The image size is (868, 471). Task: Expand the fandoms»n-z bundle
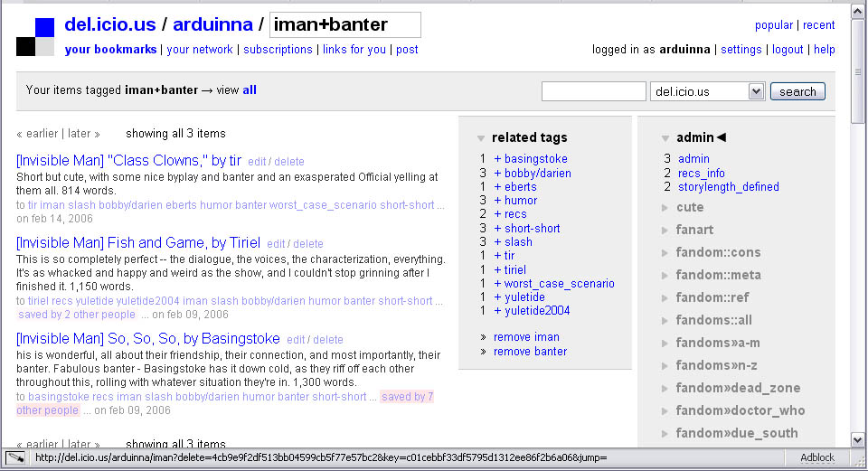pos(665,366)
